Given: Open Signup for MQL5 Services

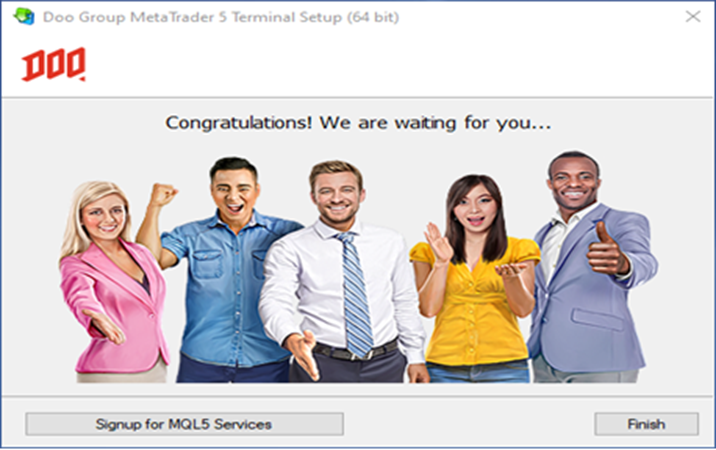Looking at the screenshot, I should click(184, 424).
